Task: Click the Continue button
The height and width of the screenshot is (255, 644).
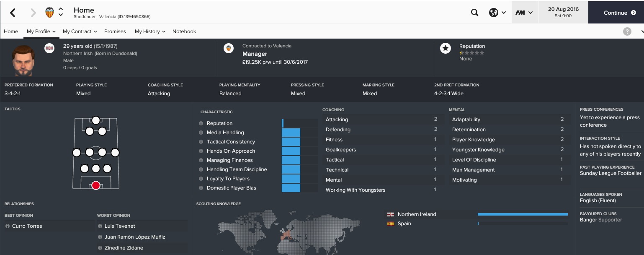Action: tap(616, 13)
